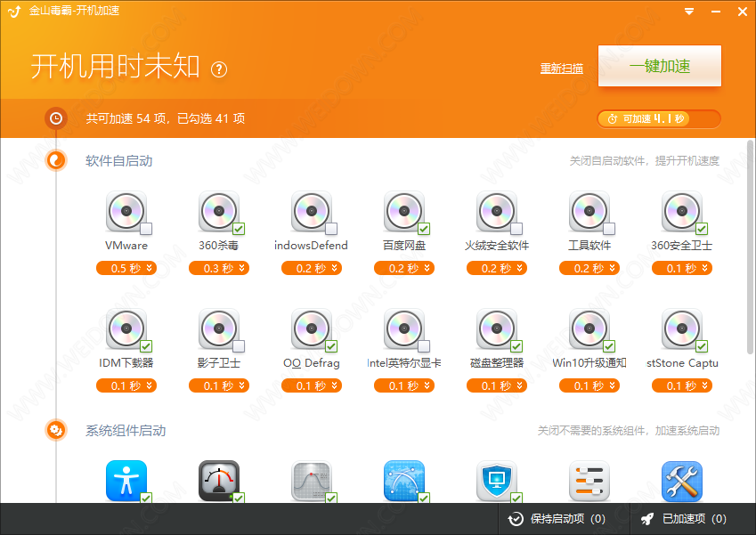
Task: Expand the 0.1 秒 dropdown under 影子卫士
Action: click(219, 385)
